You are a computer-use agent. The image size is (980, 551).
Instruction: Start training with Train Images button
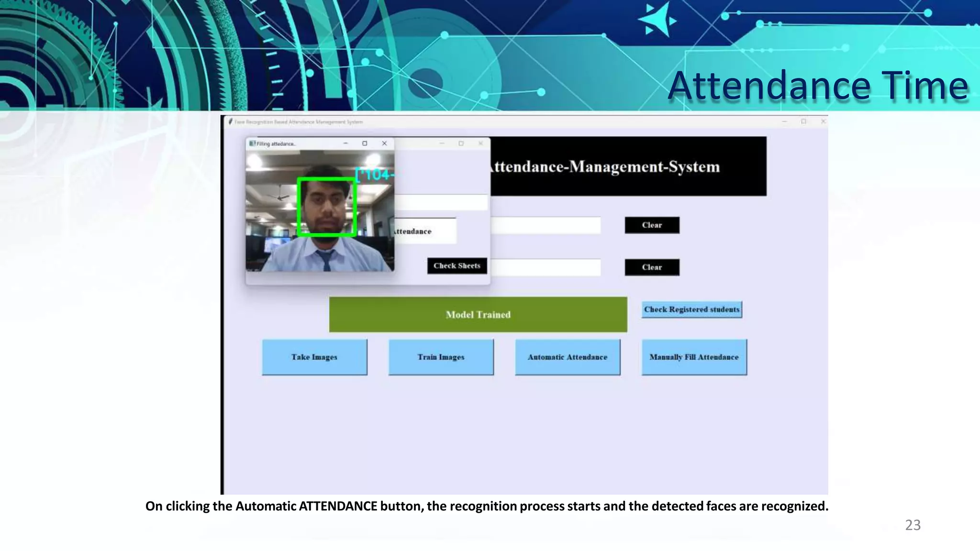tap(441, 357)
